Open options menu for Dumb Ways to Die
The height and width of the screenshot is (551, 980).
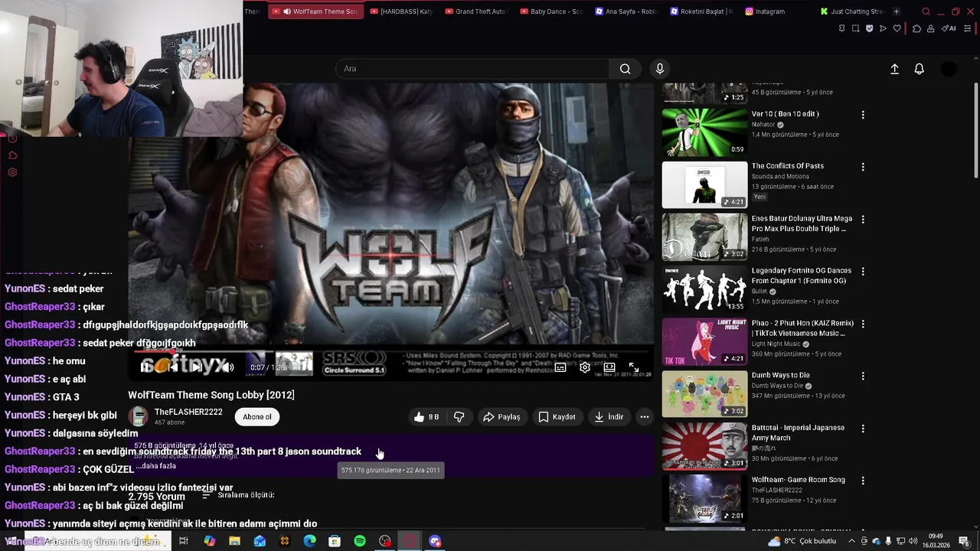tap(863, 377)
